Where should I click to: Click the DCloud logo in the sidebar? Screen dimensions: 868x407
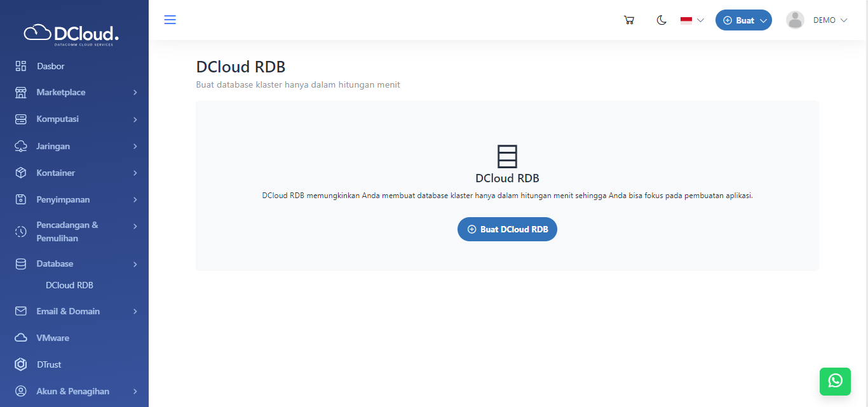[x=69, y=32]
